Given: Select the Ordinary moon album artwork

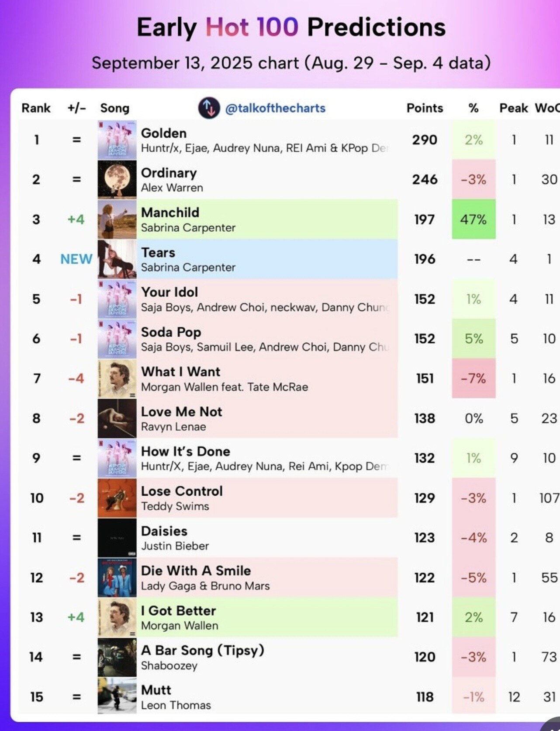Looking at the screenshot, I should click(x=117, y=179).
